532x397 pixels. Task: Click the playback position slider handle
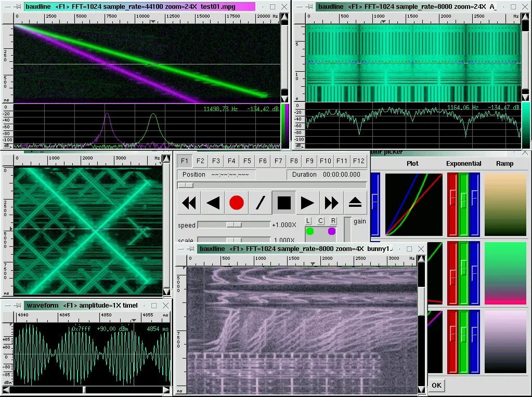pos(186,186)
